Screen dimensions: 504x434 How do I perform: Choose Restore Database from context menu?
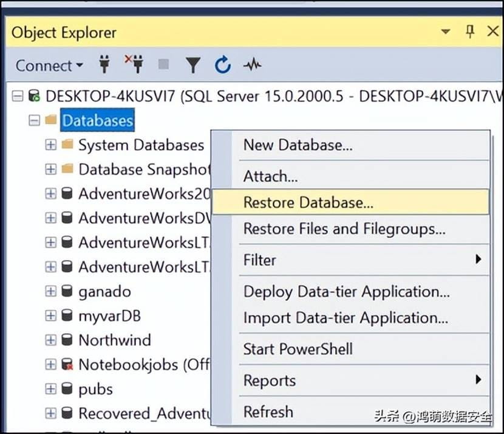click(308, 202)
